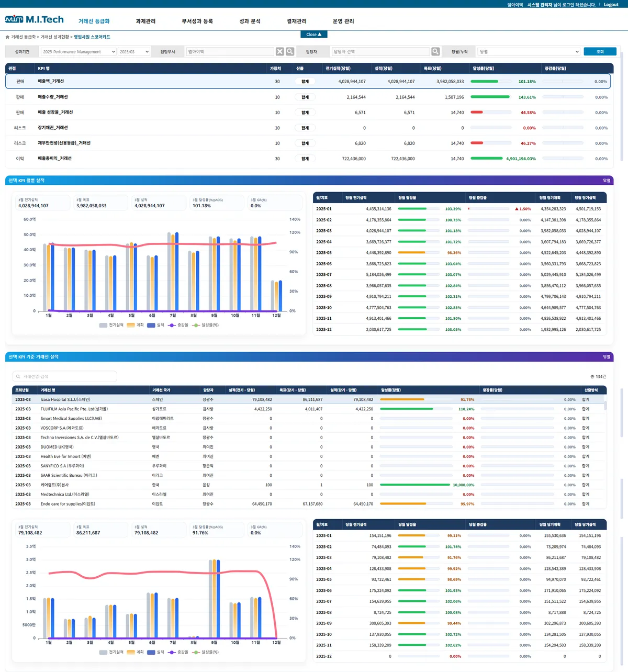Expand the 당월/누적 dropdown
Image resolution: width=628 pixels, height=672 pixels.
529,52
